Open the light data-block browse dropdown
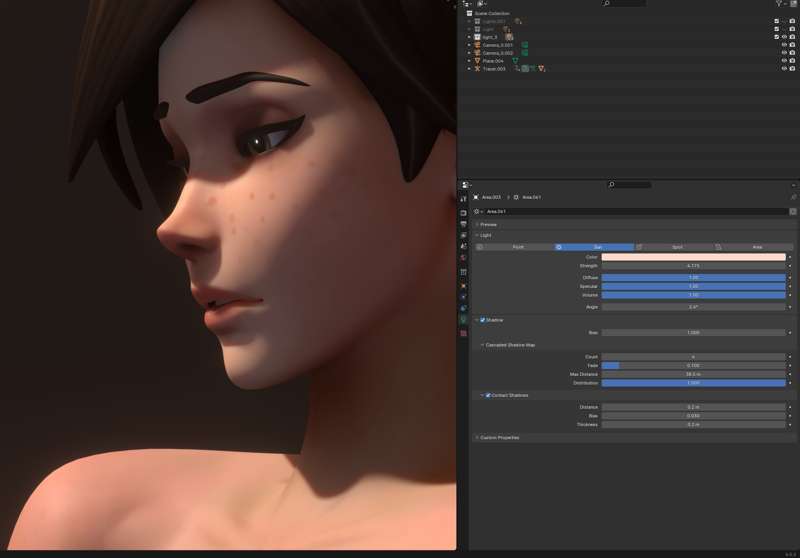Viewport: 800px width, 558px height. tap(478, 211)
